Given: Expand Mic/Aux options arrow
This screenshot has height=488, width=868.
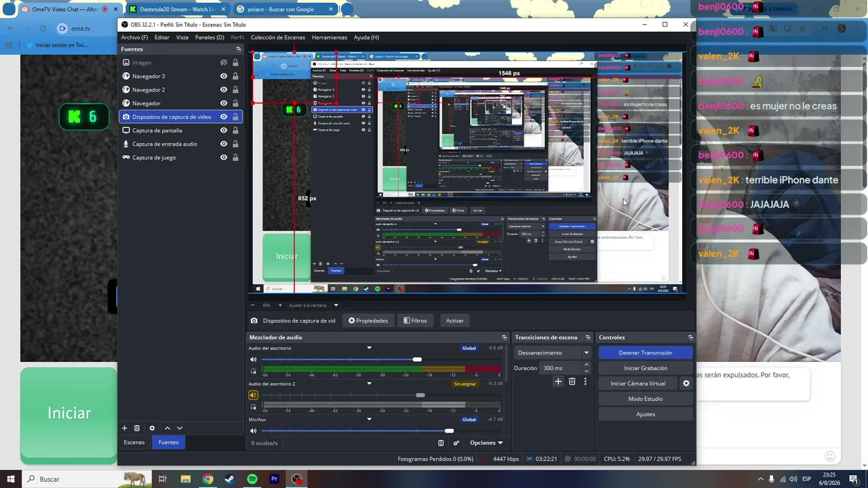Looking at the screenshot, I should [370, 420].
